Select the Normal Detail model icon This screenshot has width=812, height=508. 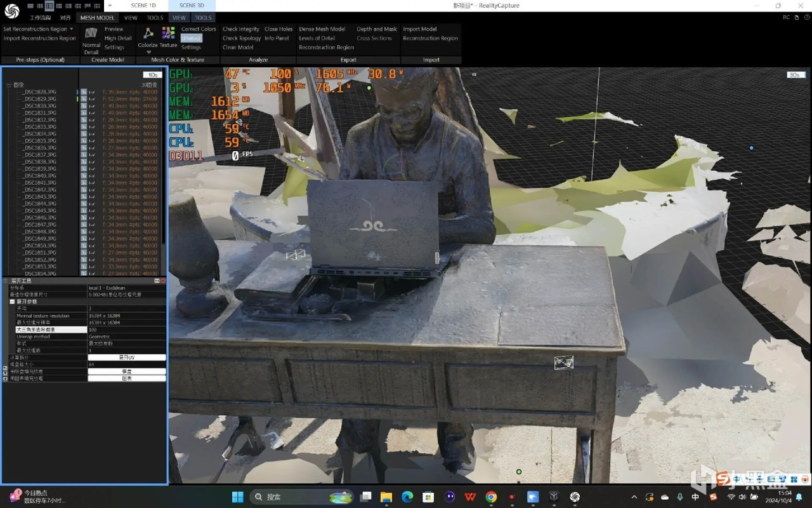91,32
